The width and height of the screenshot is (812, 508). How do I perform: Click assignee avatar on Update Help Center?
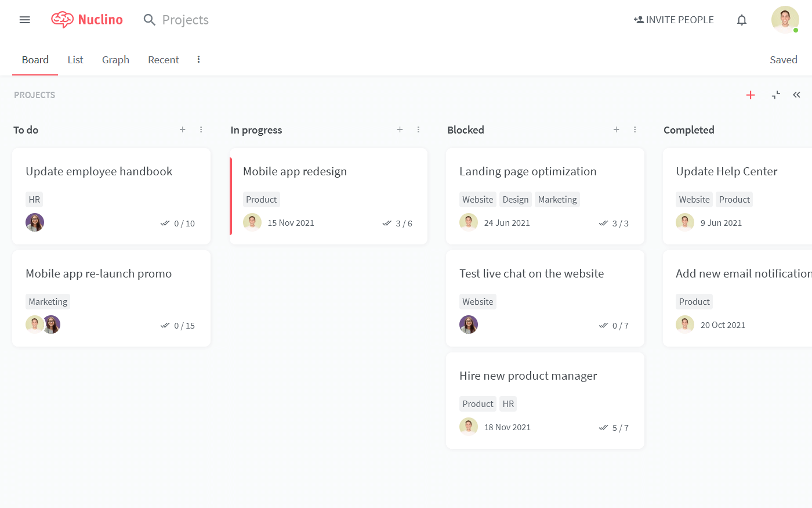pos(685,222)
